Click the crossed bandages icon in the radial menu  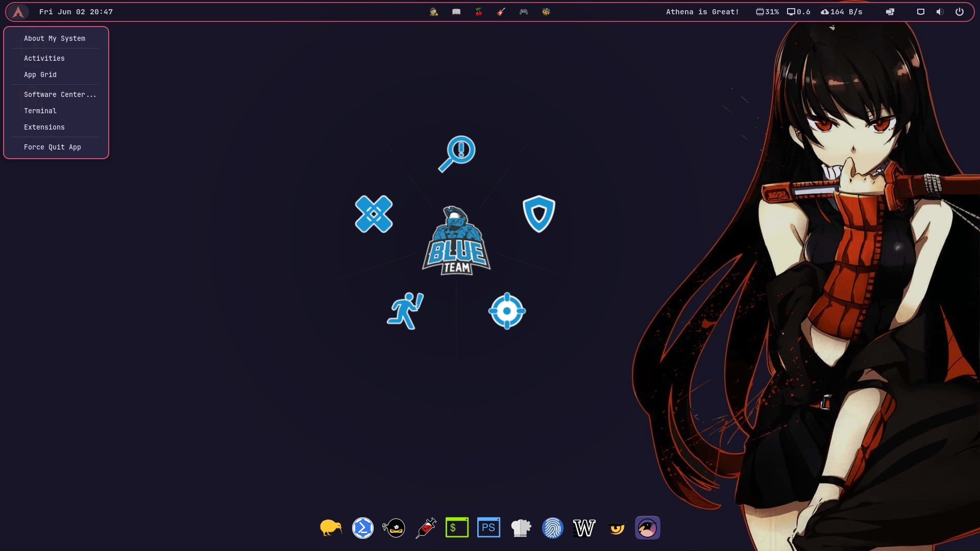coord(374,215)
